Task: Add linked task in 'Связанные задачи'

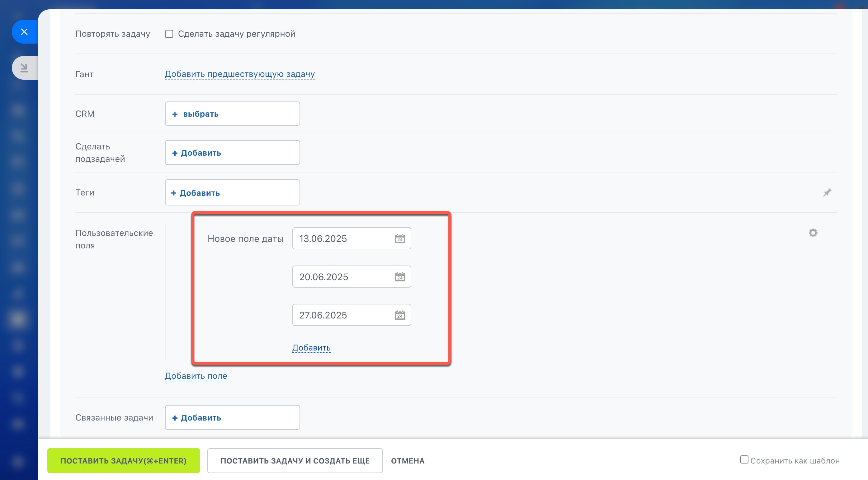Action: [232, 417]
